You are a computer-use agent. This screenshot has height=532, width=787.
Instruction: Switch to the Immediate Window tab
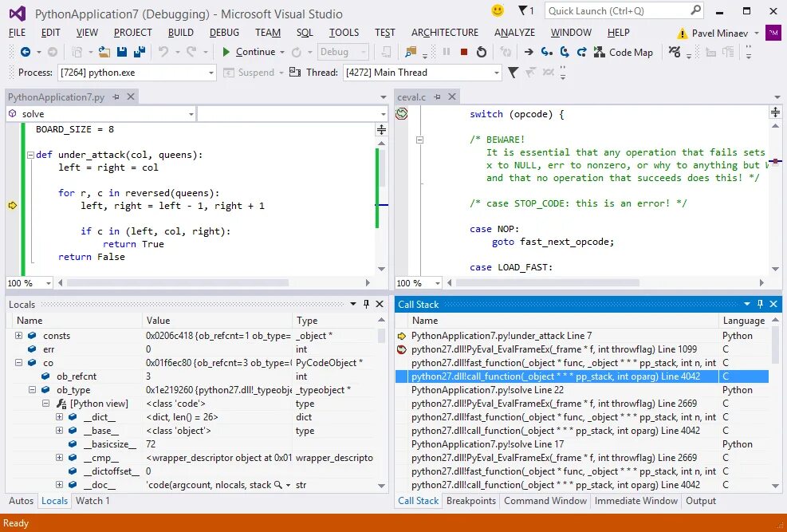[636, 500]
